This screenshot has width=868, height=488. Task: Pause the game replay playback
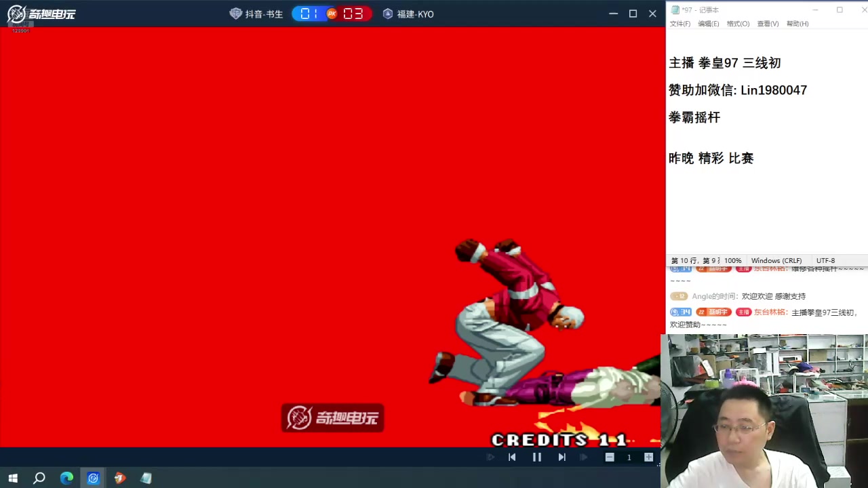pyautogui.click(x=536, y=457)
